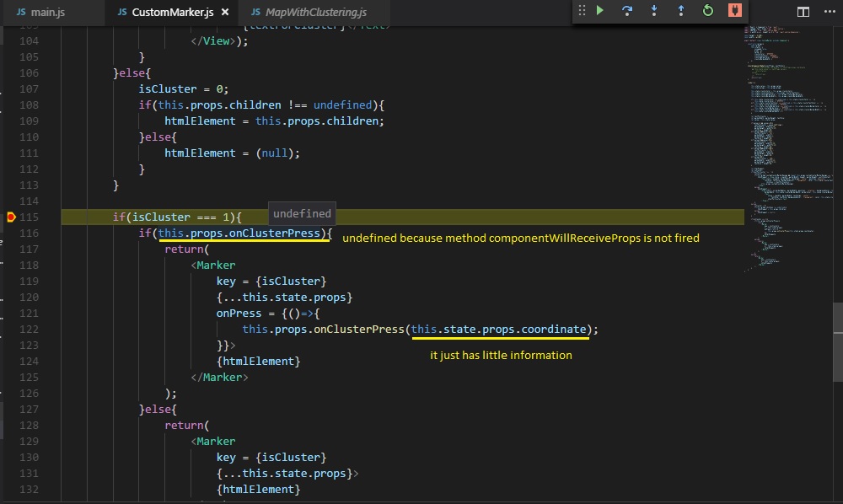Disconnect the debugger with the red plug icon
Viewport: 843px width, 504px height.
[735, 10]
